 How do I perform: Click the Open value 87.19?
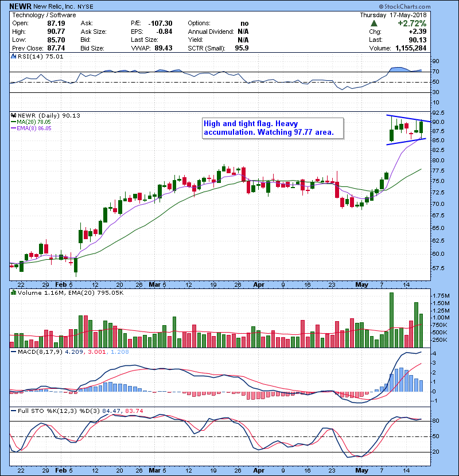pyautogui.click(x=56, y=24)
